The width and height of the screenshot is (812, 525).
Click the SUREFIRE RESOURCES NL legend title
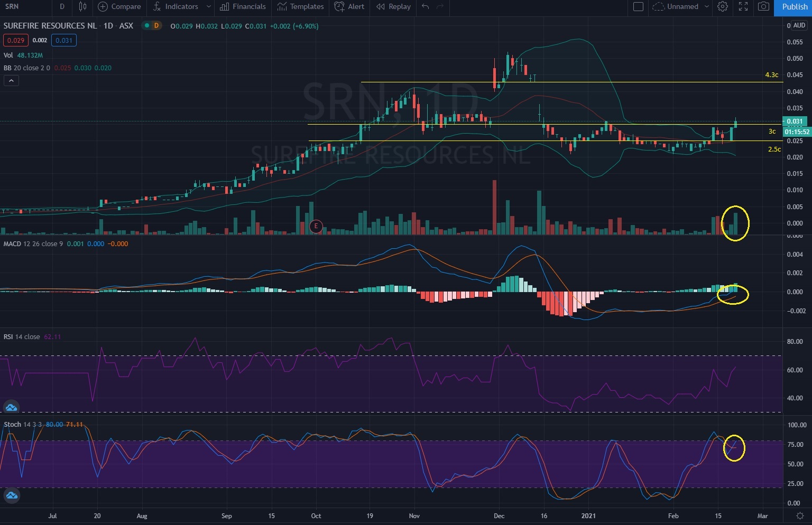[x=50, y=25]
